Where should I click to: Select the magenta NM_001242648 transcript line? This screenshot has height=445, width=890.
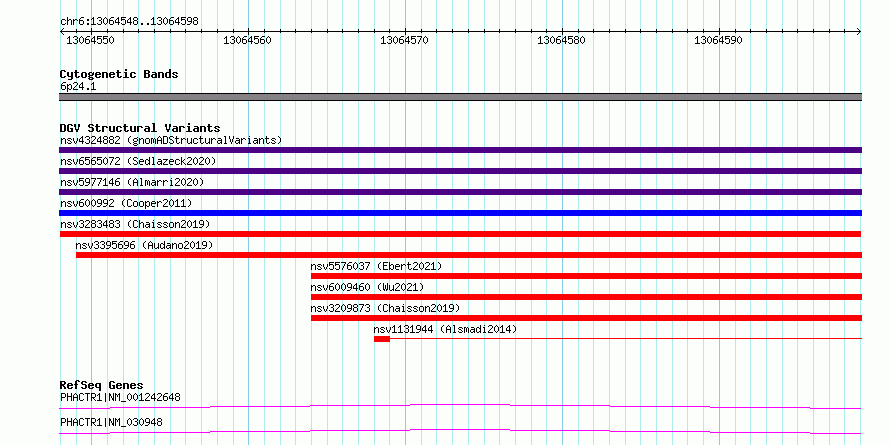click(x=460, y=406)
